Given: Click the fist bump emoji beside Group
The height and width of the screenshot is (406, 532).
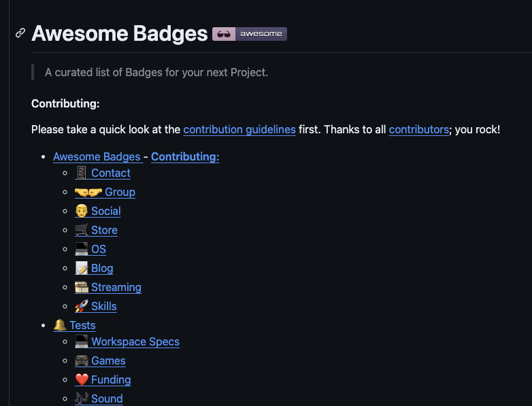Looking at the screenshot, I should point(88,192).
